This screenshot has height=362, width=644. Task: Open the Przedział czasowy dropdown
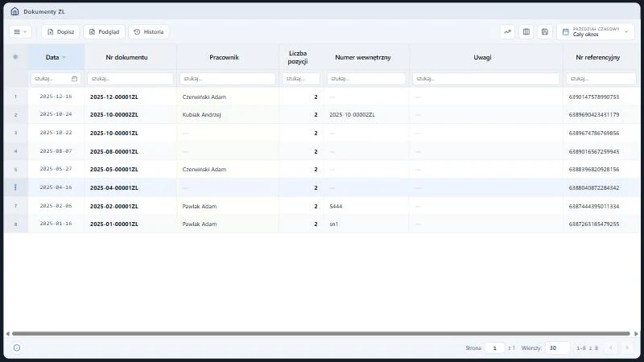pyautogui.click(x=596, y=31)
